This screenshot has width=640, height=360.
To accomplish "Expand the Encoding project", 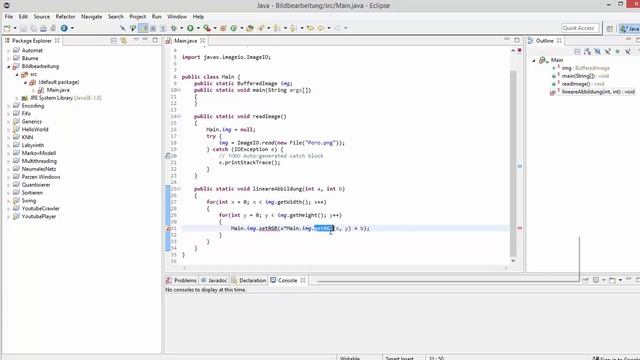I will pos(9,106).
